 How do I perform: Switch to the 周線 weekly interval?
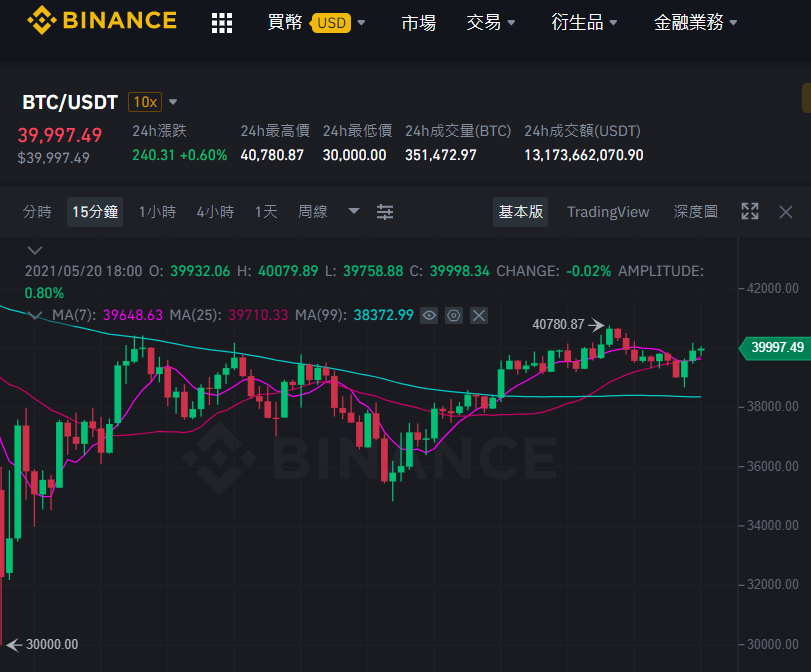pos(313,212)
